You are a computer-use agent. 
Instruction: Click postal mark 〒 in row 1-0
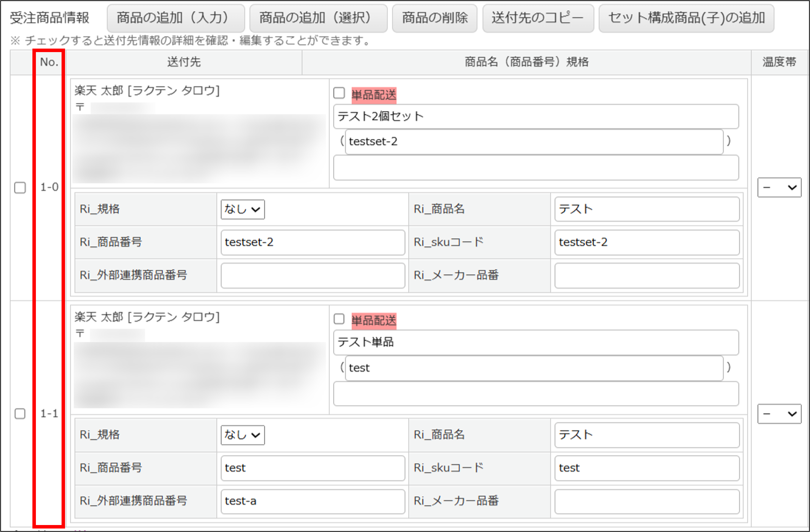pyautogui.click(x=80, y=107)
